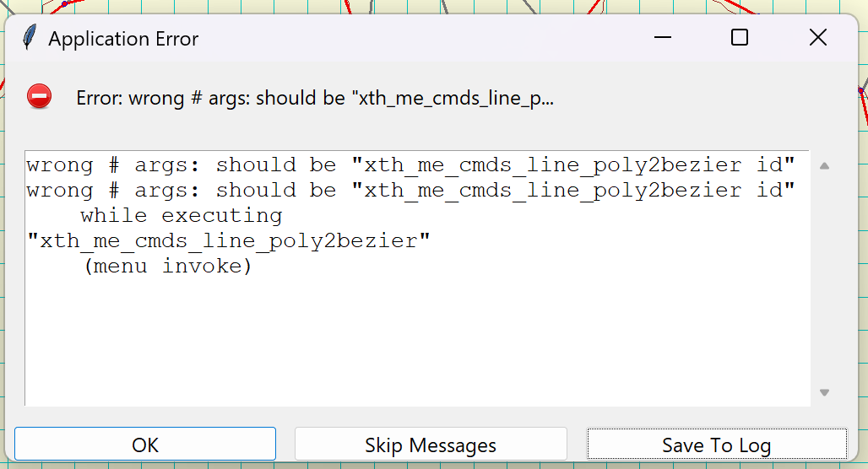Click the truncated error summary message
This screenshot has width=868, height=469.
coord(315,98)
